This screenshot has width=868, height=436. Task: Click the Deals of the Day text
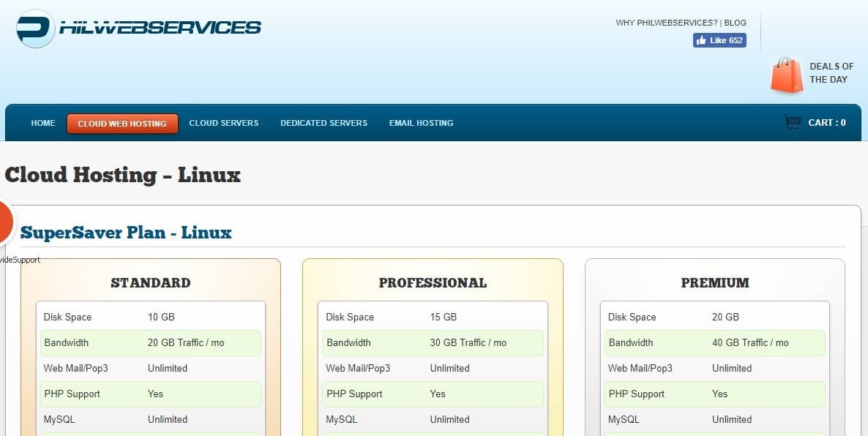coord(831,73)
